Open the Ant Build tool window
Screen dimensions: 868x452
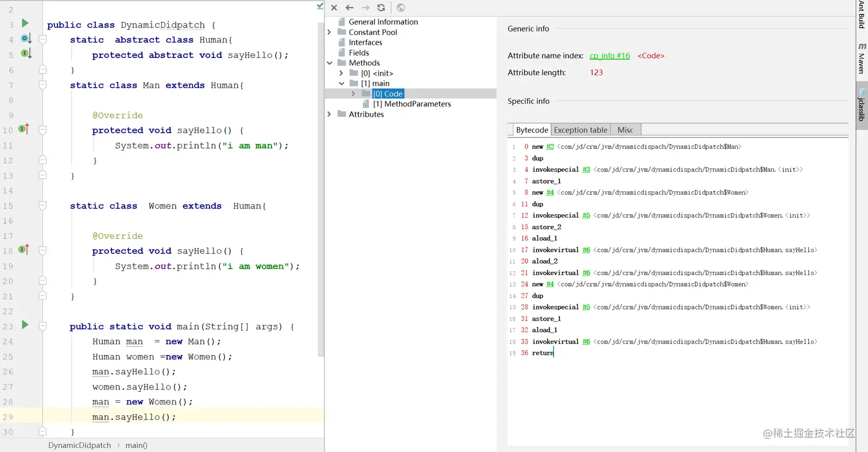click(x=861, y=14)
